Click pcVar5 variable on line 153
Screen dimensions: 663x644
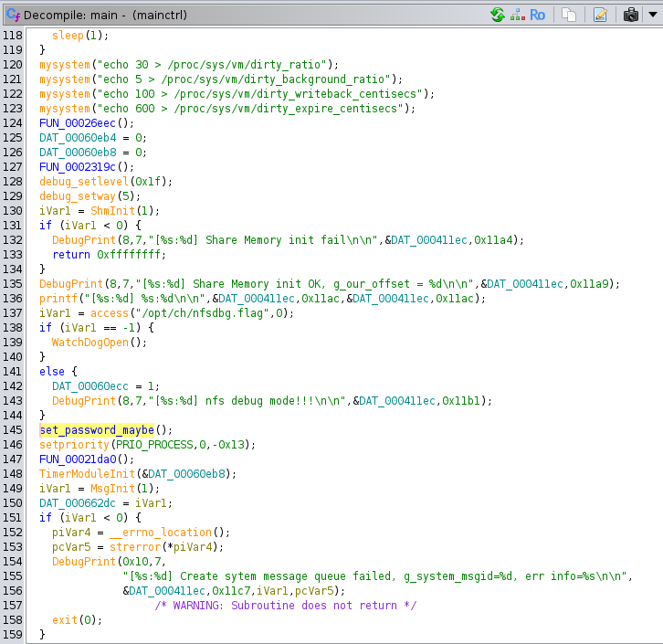71,547
